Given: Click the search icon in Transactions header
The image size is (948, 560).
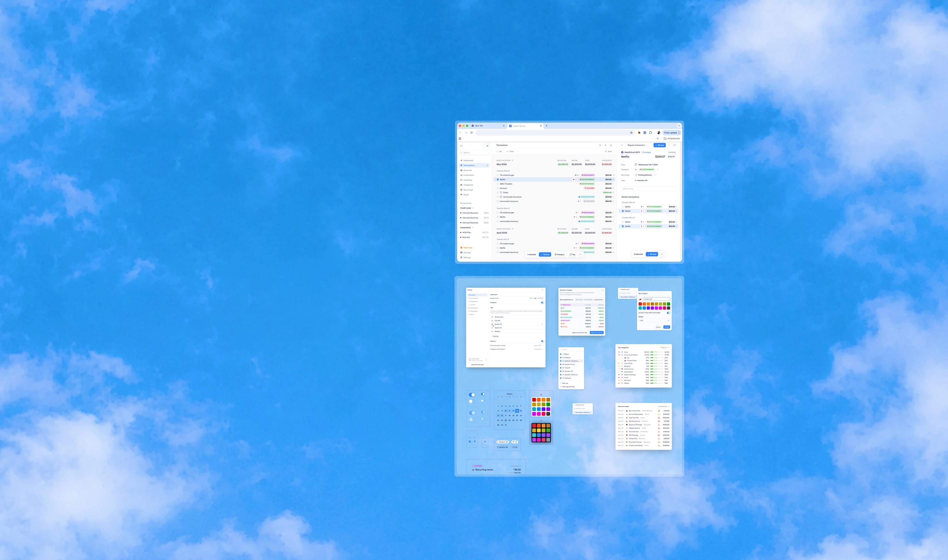Looking at the screenshot, I should (x=600, y=145).
